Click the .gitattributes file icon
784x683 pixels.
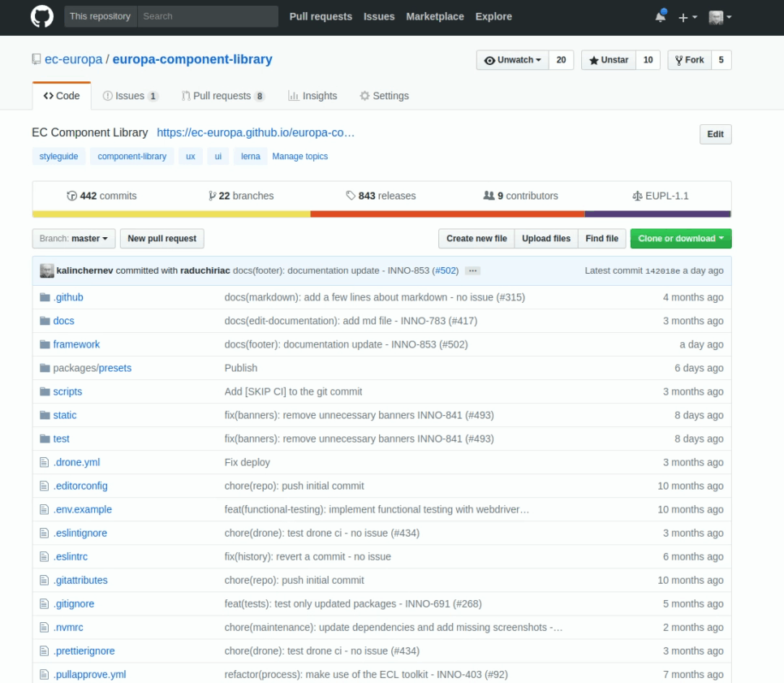45,580
